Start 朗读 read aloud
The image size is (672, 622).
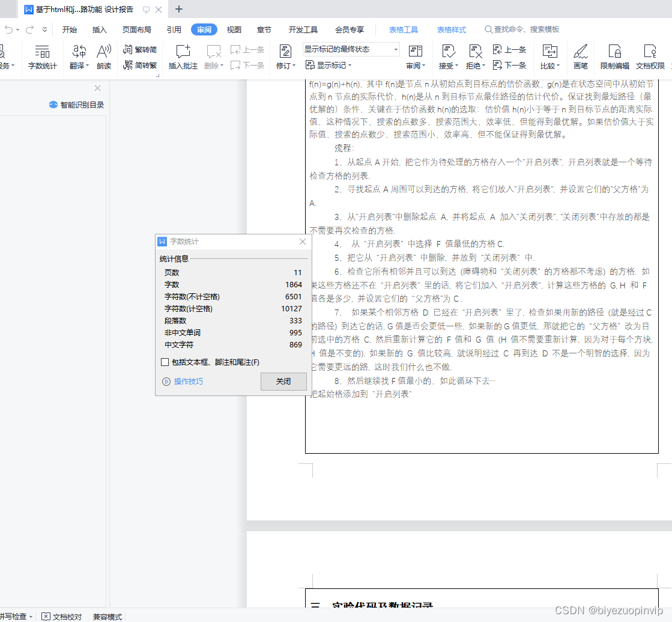pos(104,57)
